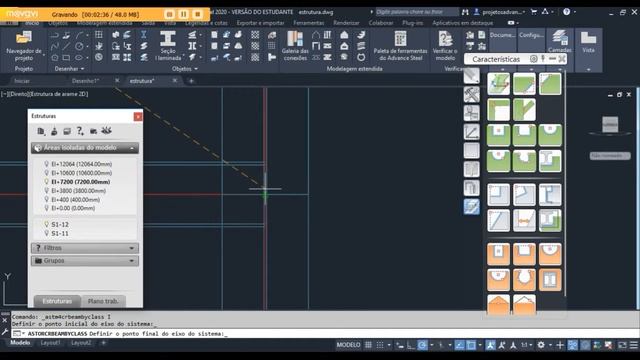Open the Iniciar document tab

click(x=22, y=81)
